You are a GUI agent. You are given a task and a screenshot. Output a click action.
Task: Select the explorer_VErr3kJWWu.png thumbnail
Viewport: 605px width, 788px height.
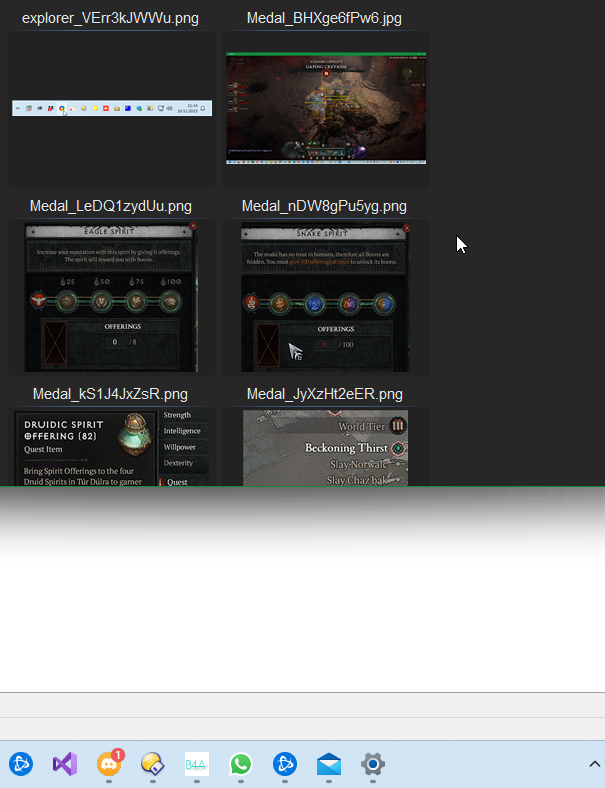(112, 108)
